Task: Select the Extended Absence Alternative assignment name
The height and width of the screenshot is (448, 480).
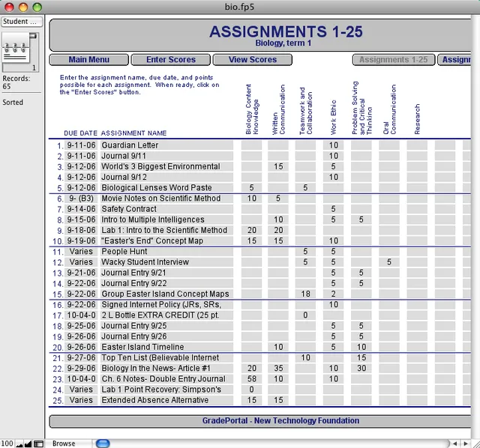Action: (x=166, y=400)
